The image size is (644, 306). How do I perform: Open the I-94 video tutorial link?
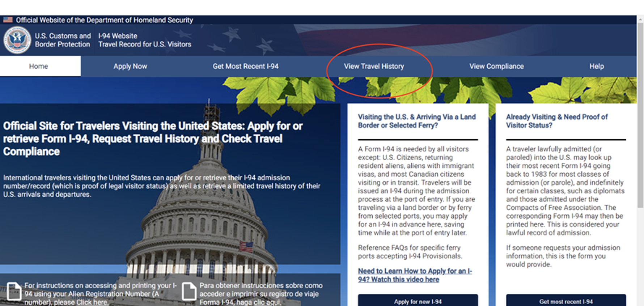415,275
